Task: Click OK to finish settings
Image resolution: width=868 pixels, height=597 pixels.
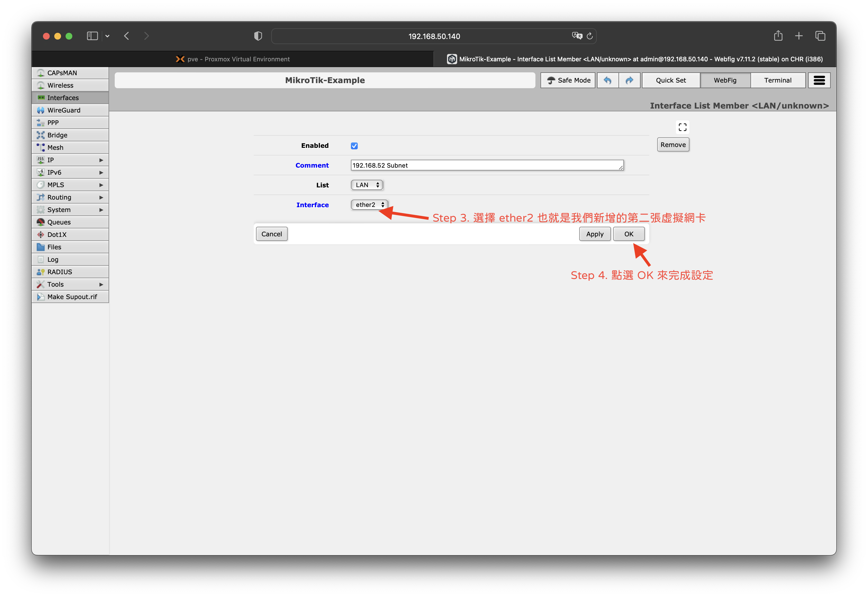Action: coord(628,234)
